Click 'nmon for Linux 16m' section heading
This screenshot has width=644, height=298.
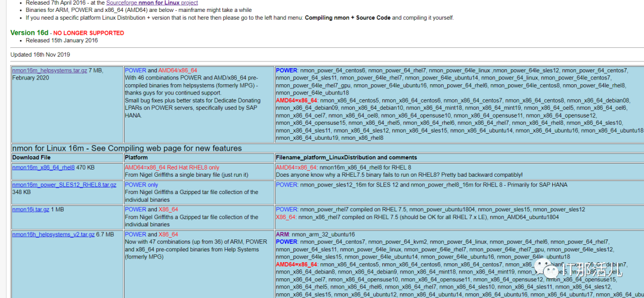[127, 148]
